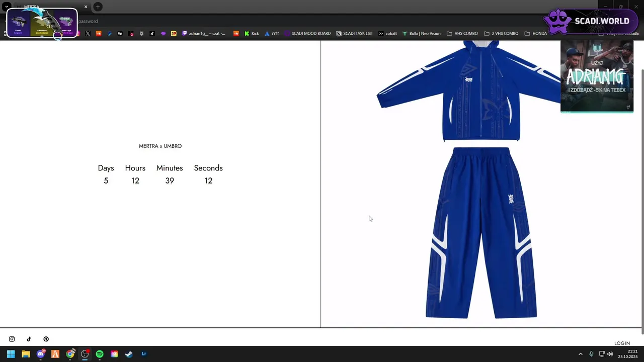Open a new browser tab
This screenshot has width=644, height=362.
pos(98,7)
